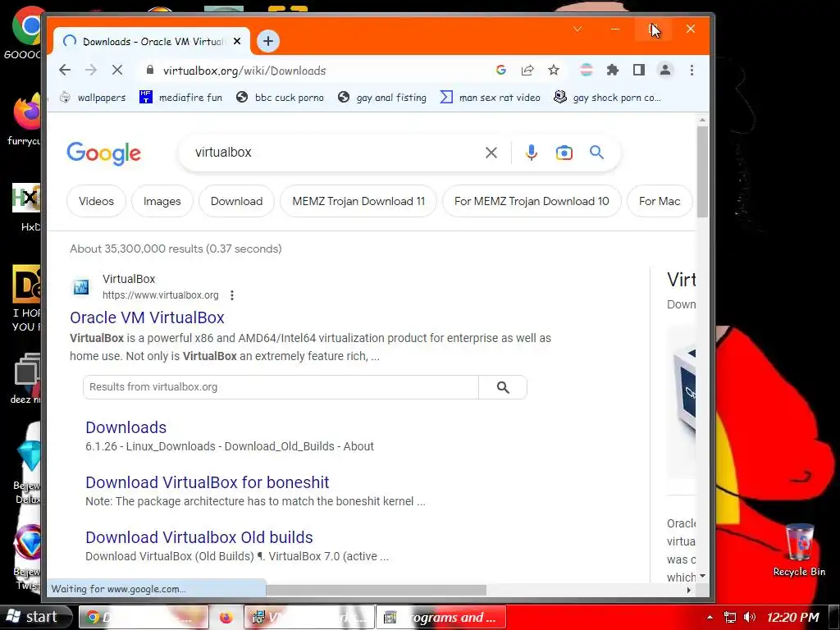The width and height of the screenshot is (840, 630).
Task: Click the share page icon in address bar
Action: coord(527,71)
